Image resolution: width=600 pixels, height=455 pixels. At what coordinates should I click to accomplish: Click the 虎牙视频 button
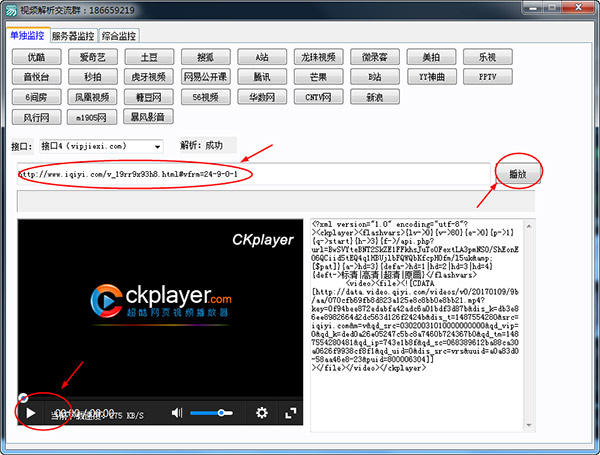[148, 77]
